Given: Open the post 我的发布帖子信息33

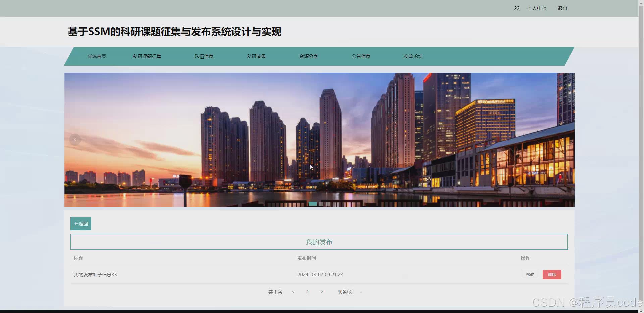Looking at the screenshot, I should pos(95,274).
